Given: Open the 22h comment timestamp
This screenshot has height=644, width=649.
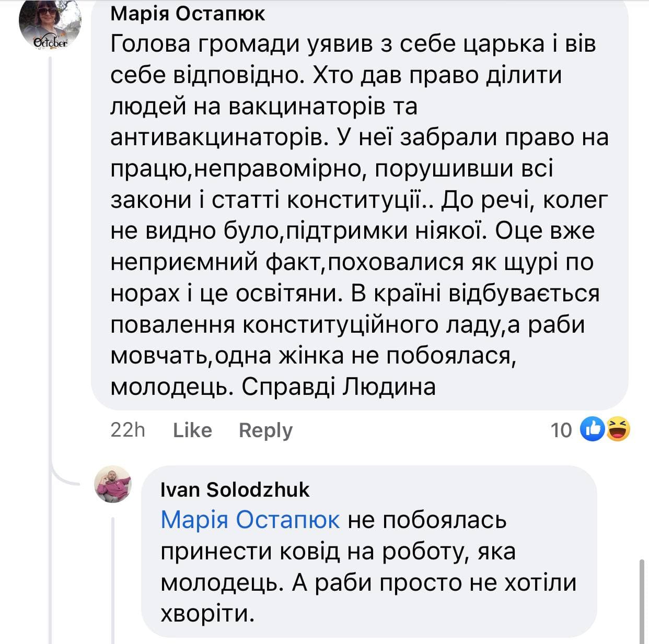Looking at the screenshot, I should coord(128,430).
